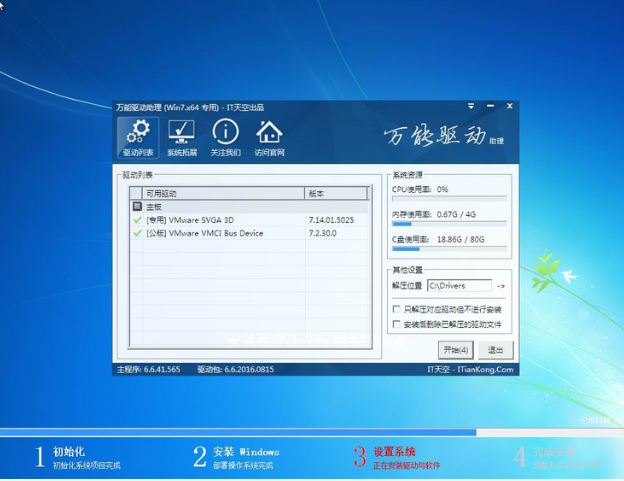
Task: Open the 系统拓展 monitor icon tab
Action: coord(182,138)
